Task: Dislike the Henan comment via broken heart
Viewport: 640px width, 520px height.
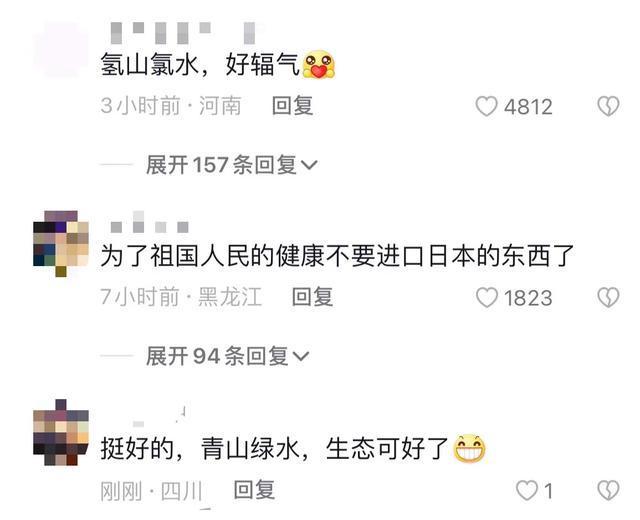Action: 608,106
